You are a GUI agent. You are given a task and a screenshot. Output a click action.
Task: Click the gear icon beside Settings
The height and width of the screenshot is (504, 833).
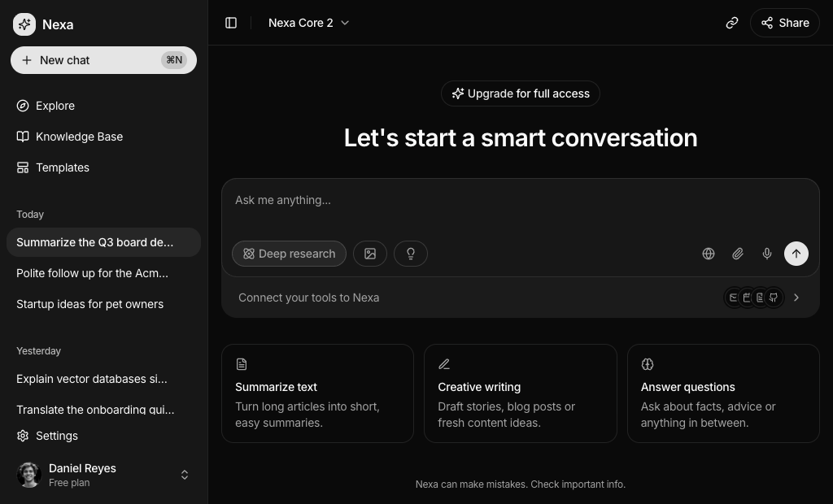(x=22, y=436)
